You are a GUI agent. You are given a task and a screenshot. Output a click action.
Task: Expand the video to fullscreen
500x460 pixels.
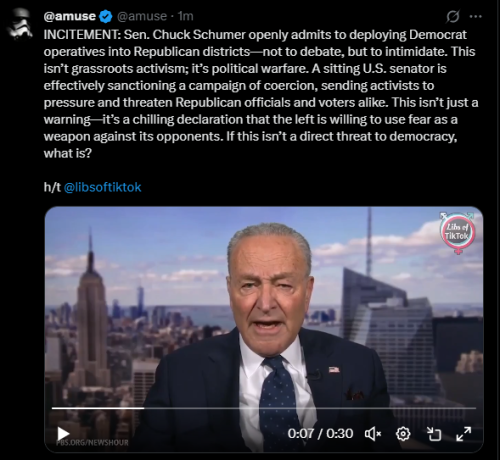pos(464,434)
